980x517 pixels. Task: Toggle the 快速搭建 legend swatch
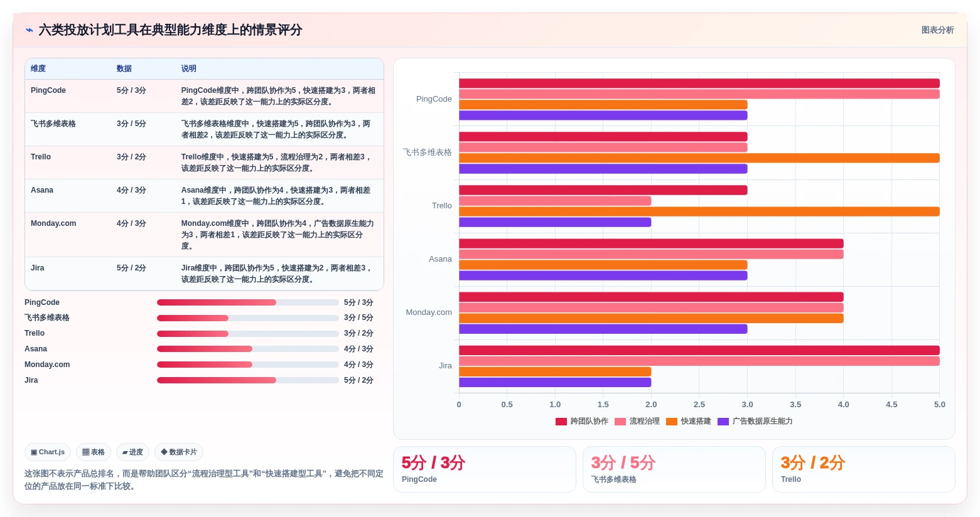672,422
